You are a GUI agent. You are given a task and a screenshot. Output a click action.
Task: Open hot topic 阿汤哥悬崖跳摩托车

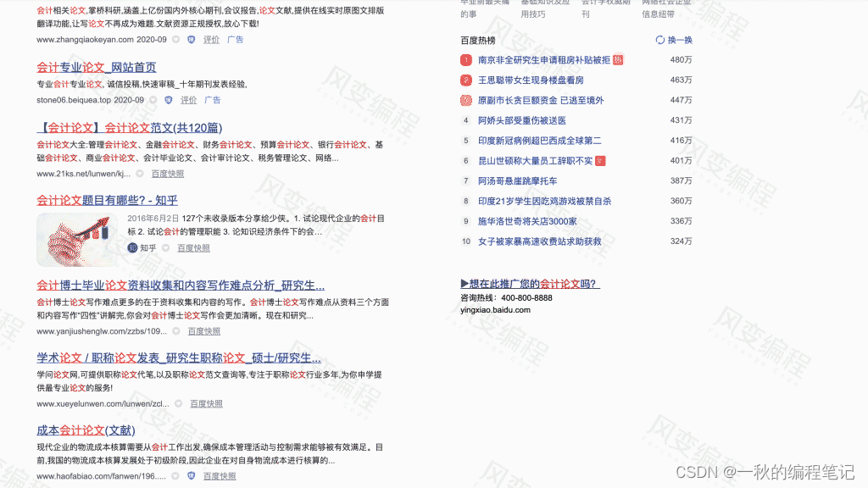pyautogui.click(x=518, y=181)
